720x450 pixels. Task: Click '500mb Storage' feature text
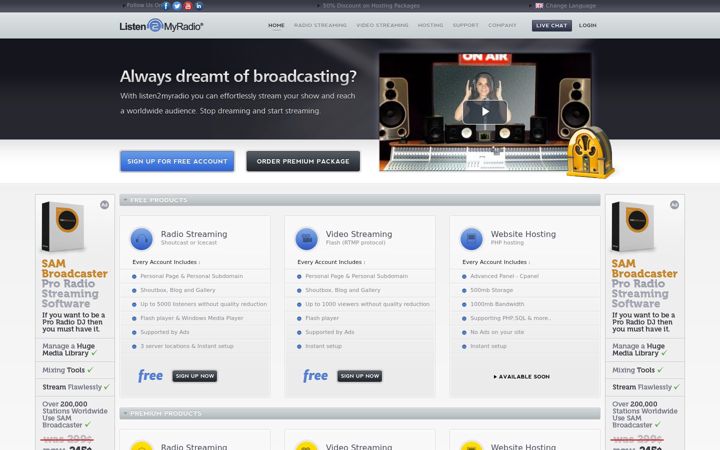coord(491,290)
